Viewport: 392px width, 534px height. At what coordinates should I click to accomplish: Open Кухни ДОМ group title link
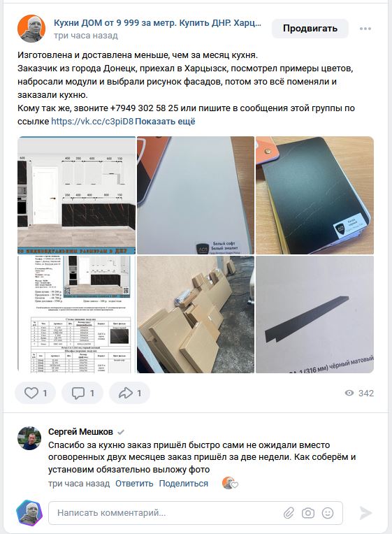[157, 23]
